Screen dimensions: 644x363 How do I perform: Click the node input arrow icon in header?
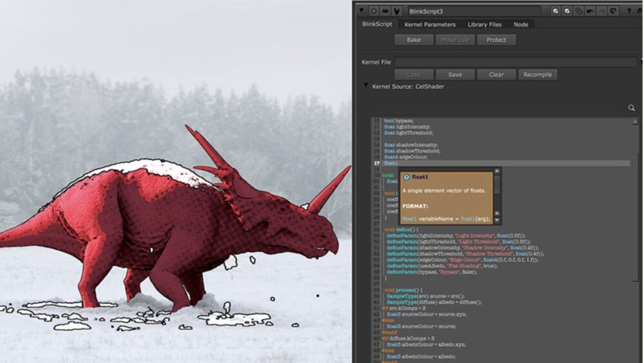click(x=385, y=11)
